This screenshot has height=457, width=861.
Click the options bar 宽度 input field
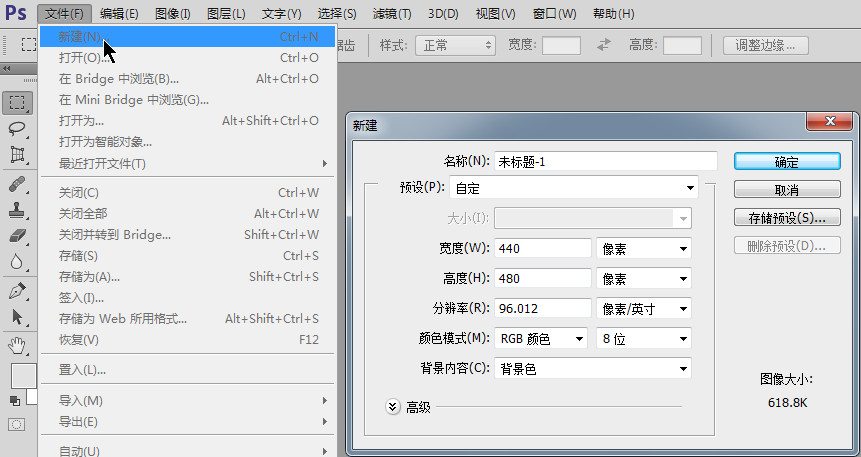pos(561,45)
